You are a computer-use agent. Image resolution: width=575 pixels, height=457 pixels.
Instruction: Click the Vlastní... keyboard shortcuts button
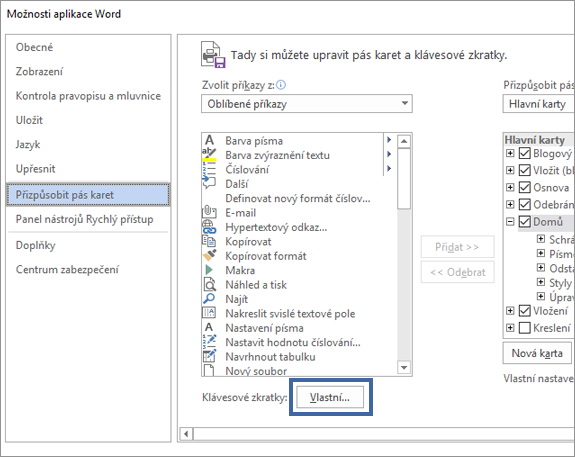[x=330, y=397]
